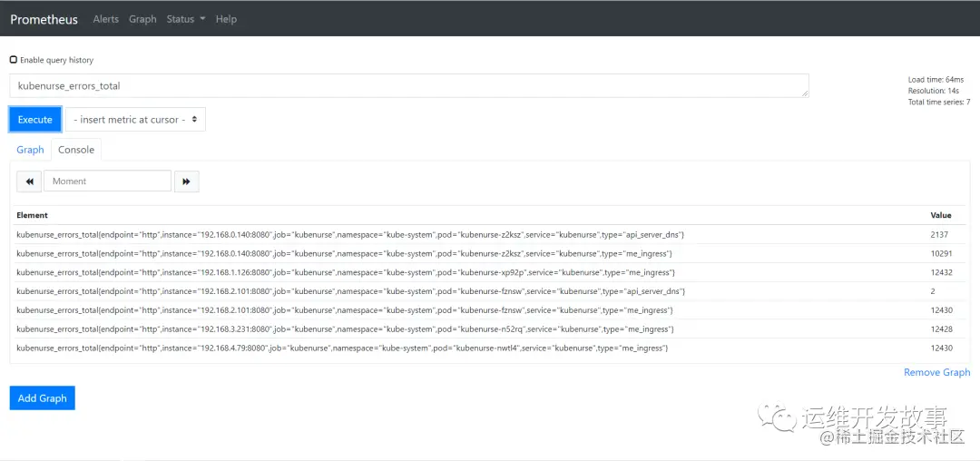This screenshot has height=461, width=980.
Task: Click the value 10291
Action: click(x=941, y=253)
